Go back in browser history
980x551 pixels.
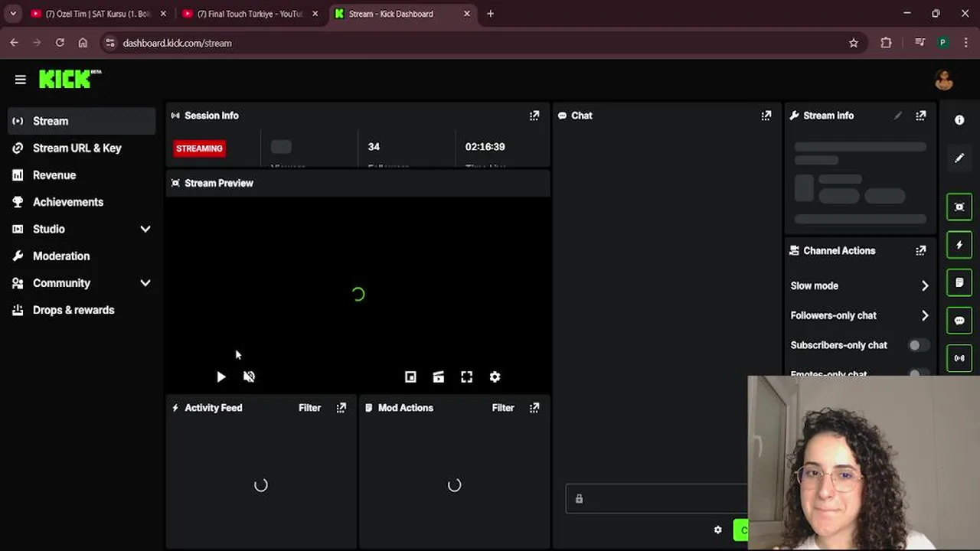tap(14, 43)
